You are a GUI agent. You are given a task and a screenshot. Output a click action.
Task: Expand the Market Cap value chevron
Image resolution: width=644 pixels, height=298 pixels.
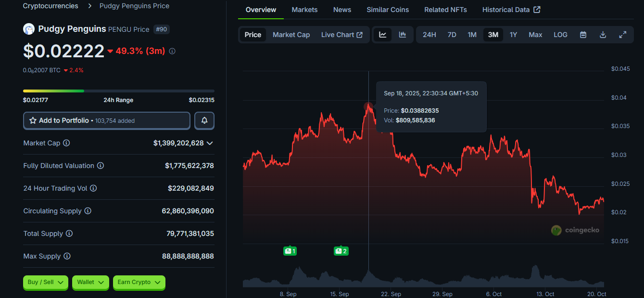click(210, 143)
